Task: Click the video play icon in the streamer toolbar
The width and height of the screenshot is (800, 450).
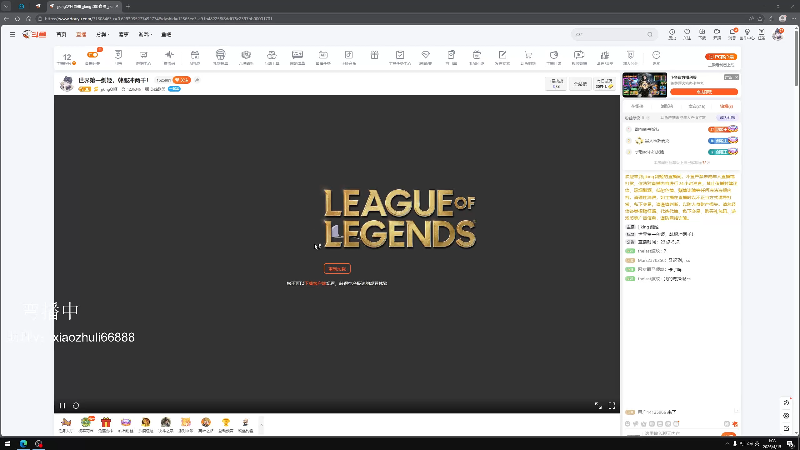Action: (x=579, y=55)
